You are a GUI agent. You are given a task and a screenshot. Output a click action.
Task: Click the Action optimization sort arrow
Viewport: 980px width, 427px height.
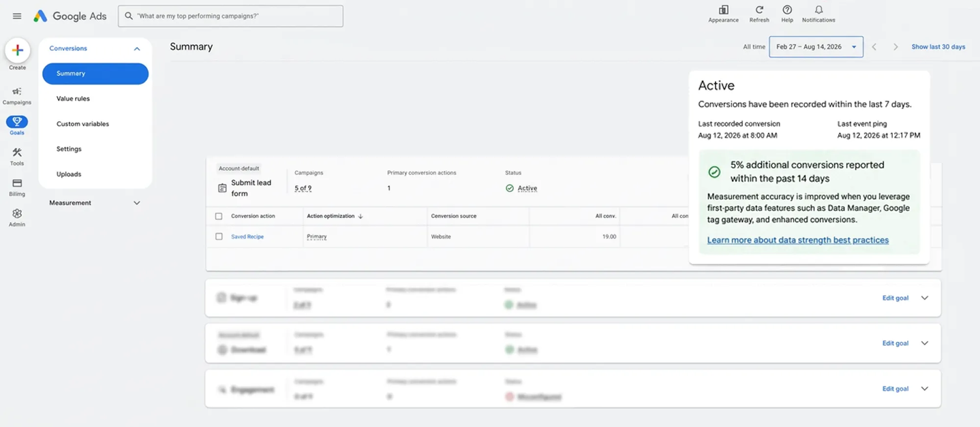click(x=361, y=217)
